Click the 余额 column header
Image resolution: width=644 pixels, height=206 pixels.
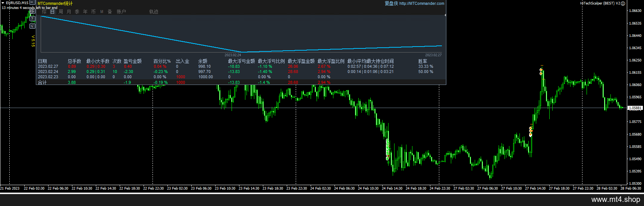202,61
